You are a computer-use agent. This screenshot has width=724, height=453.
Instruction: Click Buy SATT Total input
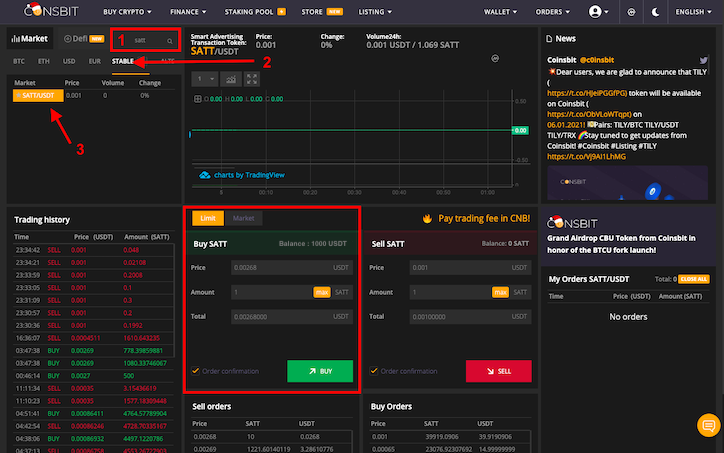[x=292, y=316]
